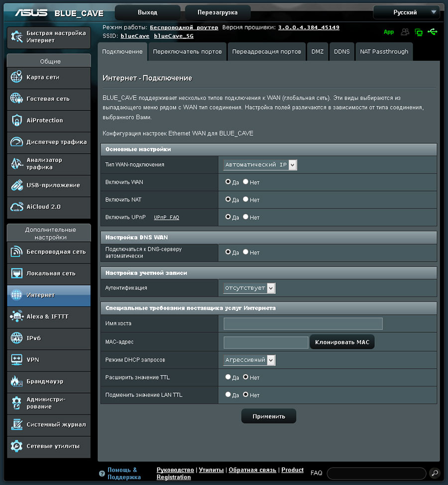This screenshot has width=448, height=485.
Task: Open Брандмауэр firewall icon
Action: 17,381
